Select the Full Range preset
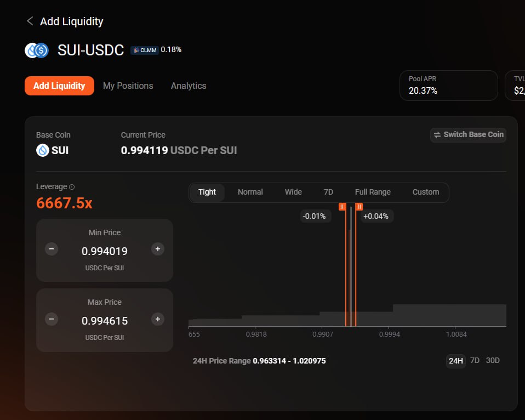This screenshot has width=525, height=420. pyautogui.click(x=373, y=192)
